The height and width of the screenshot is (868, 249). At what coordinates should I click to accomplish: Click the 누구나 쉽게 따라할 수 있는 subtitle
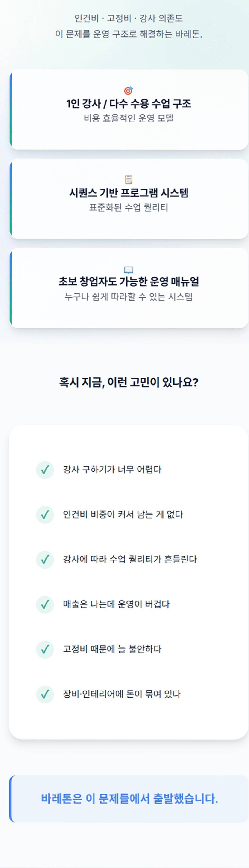click(x=129, y=297)
